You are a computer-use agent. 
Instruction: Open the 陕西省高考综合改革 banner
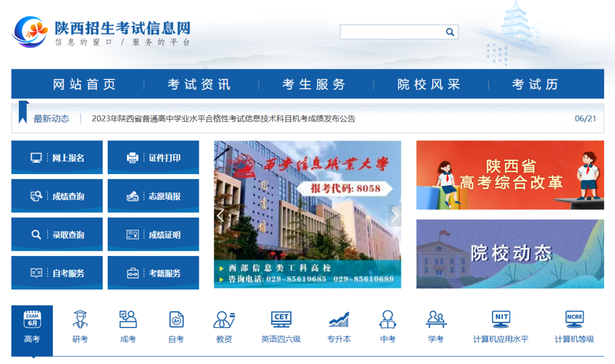[510, 175]
